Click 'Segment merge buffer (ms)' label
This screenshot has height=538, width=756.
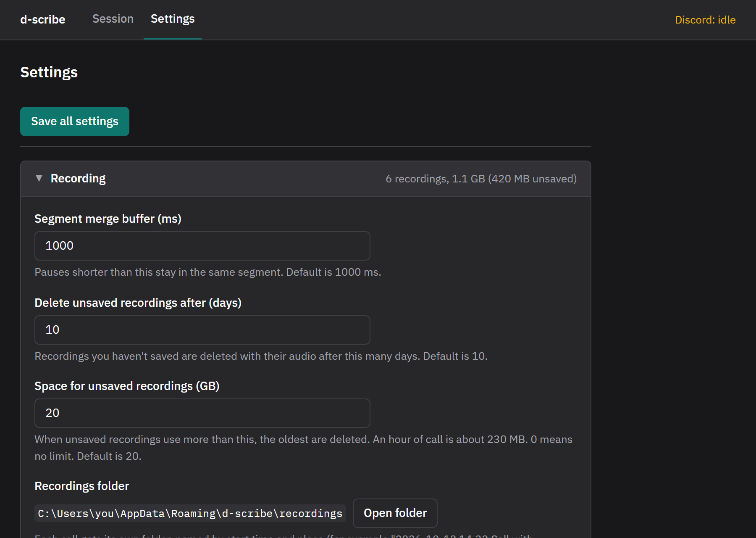click(108, 219)
